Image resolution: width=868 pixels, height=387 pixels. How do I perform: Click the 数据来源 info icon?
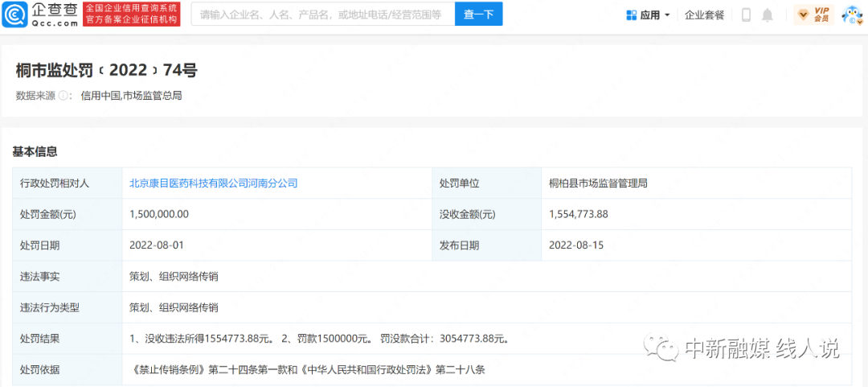pyautogui.click(x=63, y=96)
